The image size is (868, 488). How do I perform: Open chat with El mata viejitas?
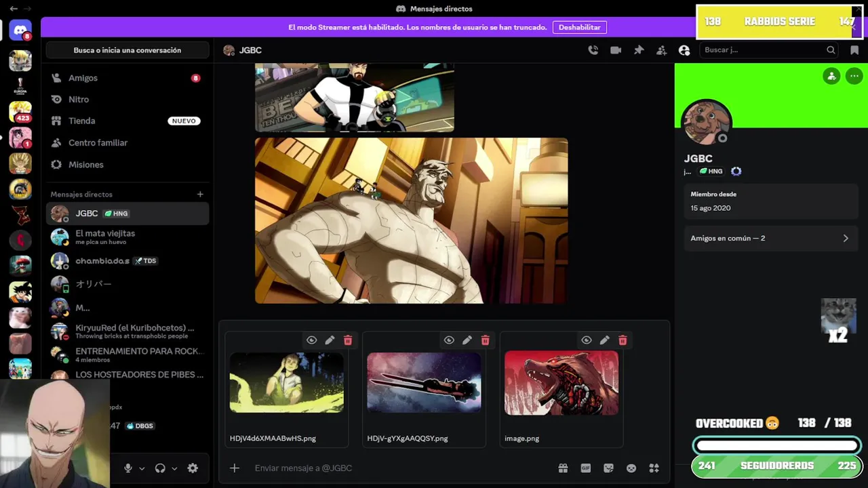(127, 237)
